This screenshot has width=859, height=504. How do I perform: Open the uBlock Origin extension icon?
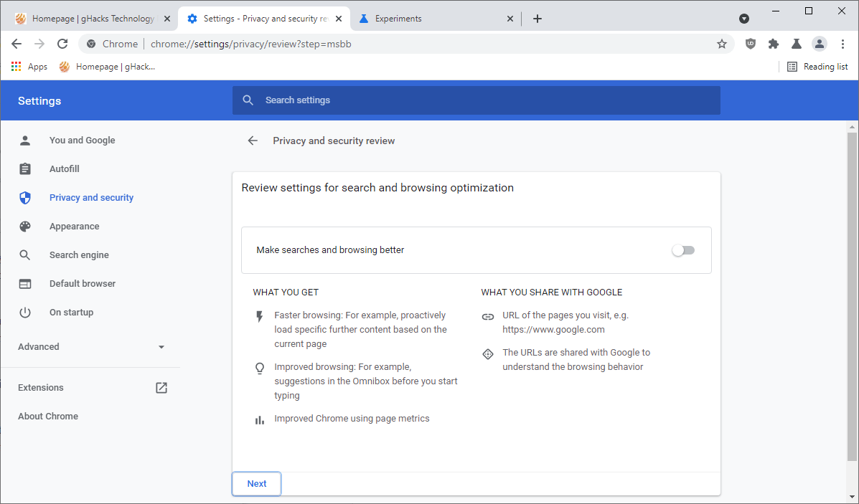click(x=751, y=44)
